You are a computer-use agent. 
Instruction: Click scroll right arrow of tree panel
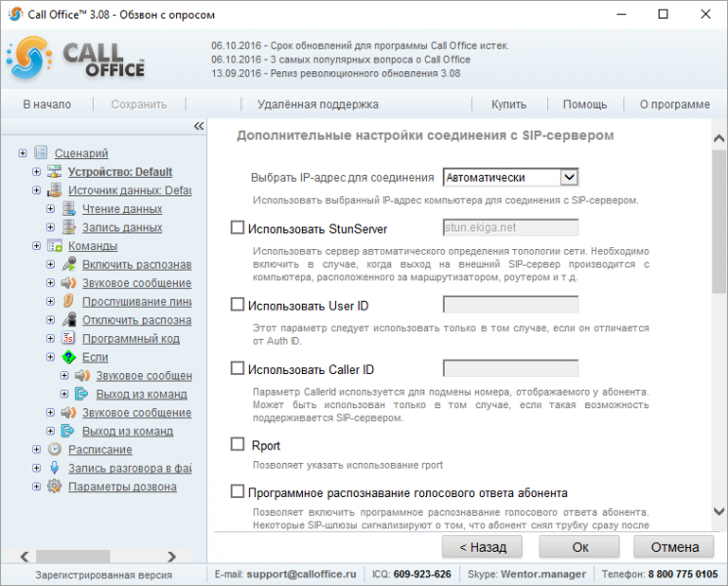172,556
